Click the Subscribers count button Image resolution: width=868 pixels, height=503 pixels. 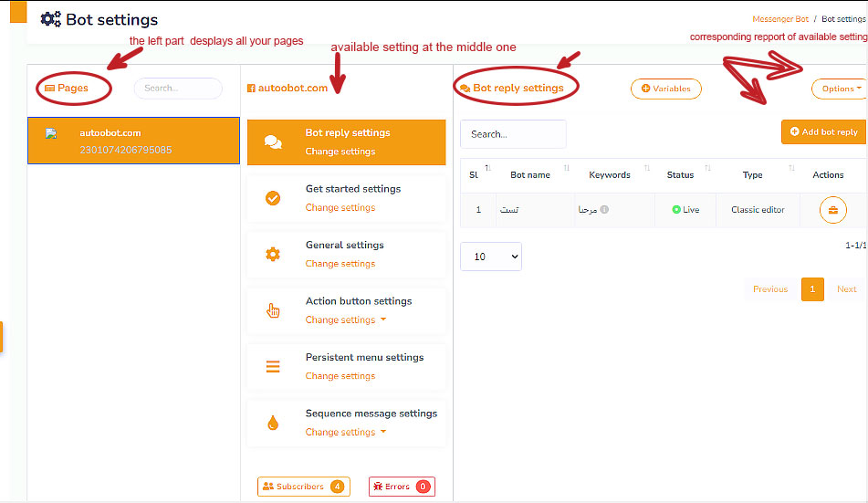[x=303, y=487]
